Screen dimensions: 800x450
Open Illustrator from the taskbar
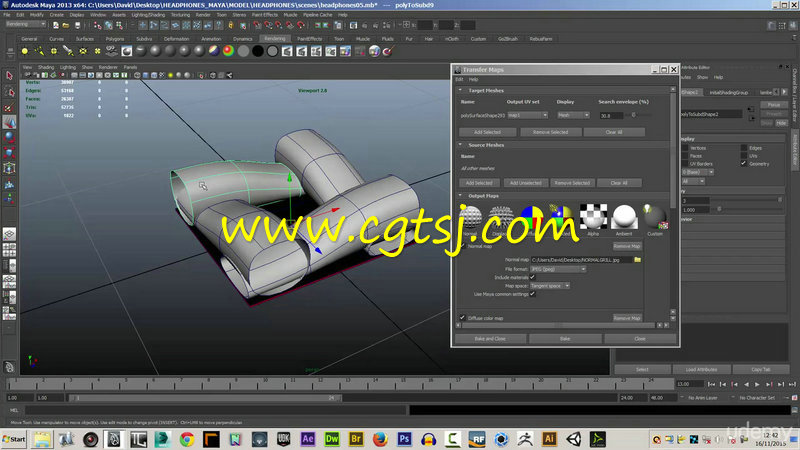549,439
